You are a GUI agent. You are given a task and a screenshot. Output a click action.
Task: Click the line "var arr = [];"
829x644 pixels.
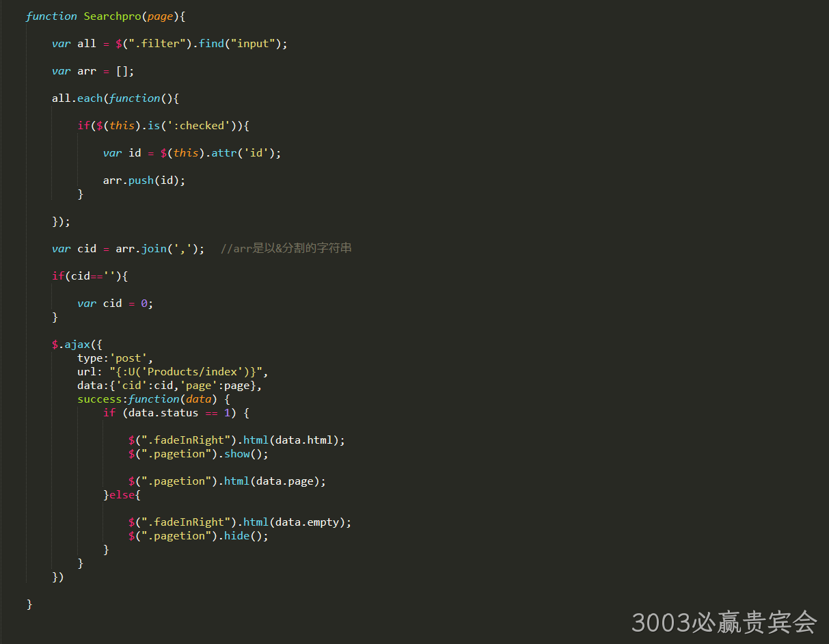pyautogui.click(x=93, y=71)
